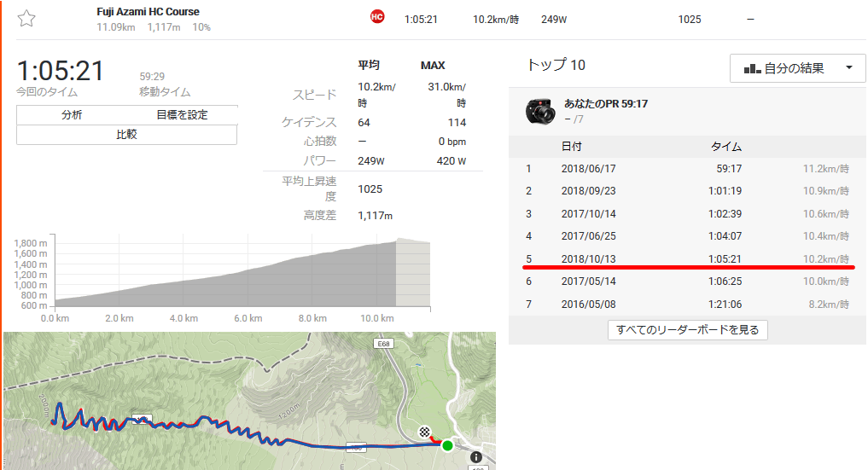Select the highlighted 2018/10/13 row
This screenshot has width=868, height=470.
point(687,258)
